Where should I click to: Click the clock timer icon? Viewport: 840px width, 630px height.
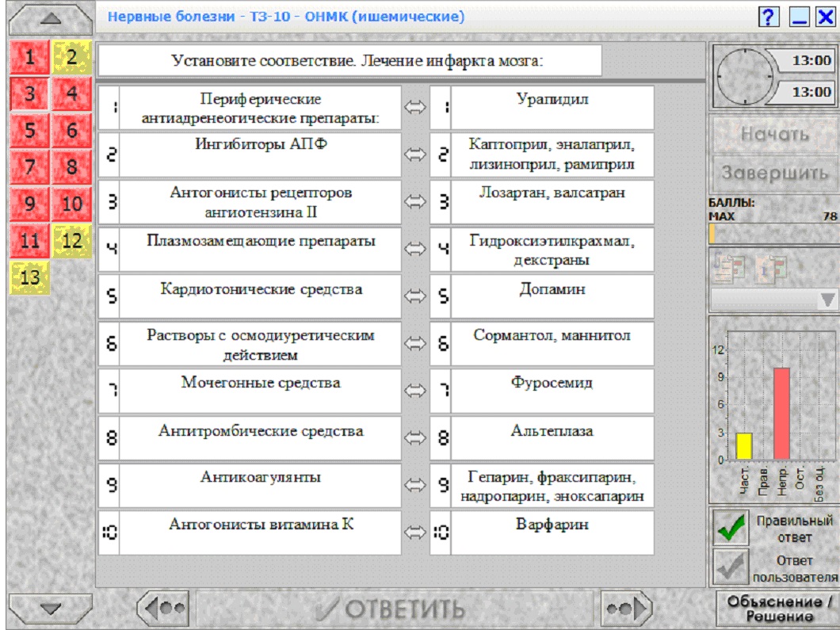pyautogui.click(x=743, y=77)
